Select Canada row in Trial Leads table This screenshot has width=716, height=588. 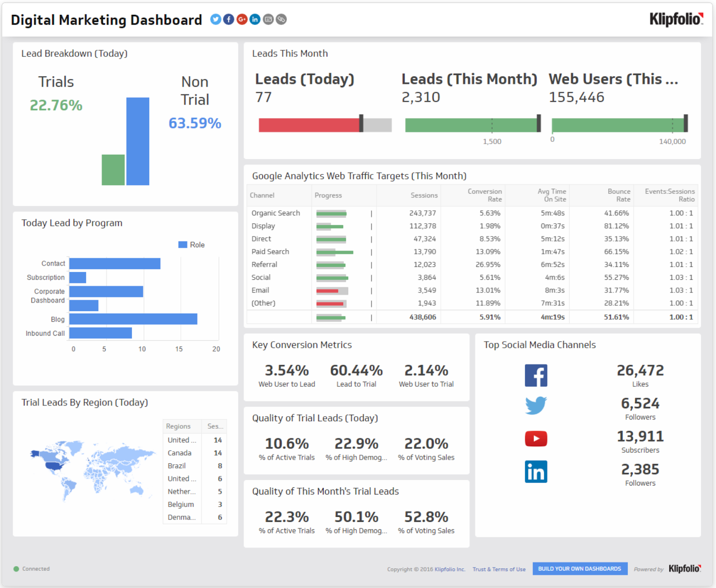tap(180, 453)
